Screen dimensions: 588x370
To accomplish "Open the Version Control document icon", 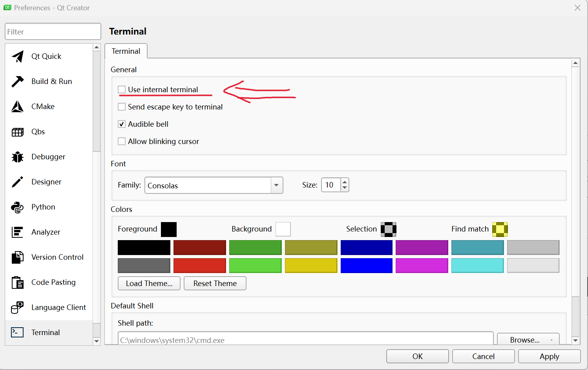I will tap(18, 257).
